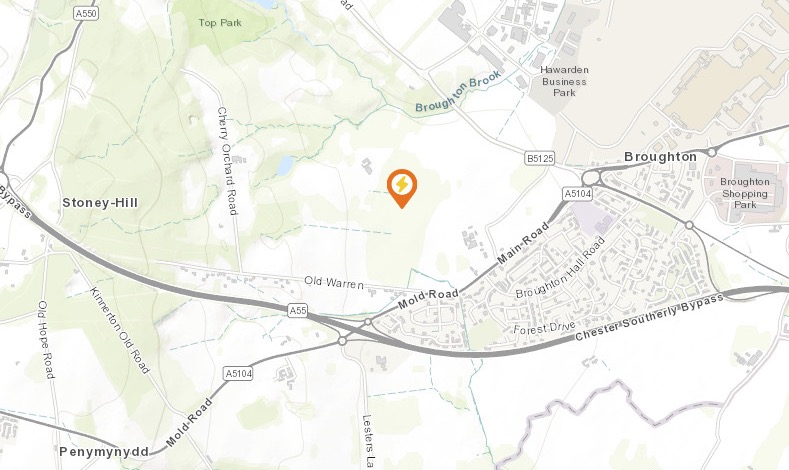Image resolution: width=789 pixels, height=470 pixels.
Task: Click the orange lightning bolt map marker
Action: (x=402, y=188)
